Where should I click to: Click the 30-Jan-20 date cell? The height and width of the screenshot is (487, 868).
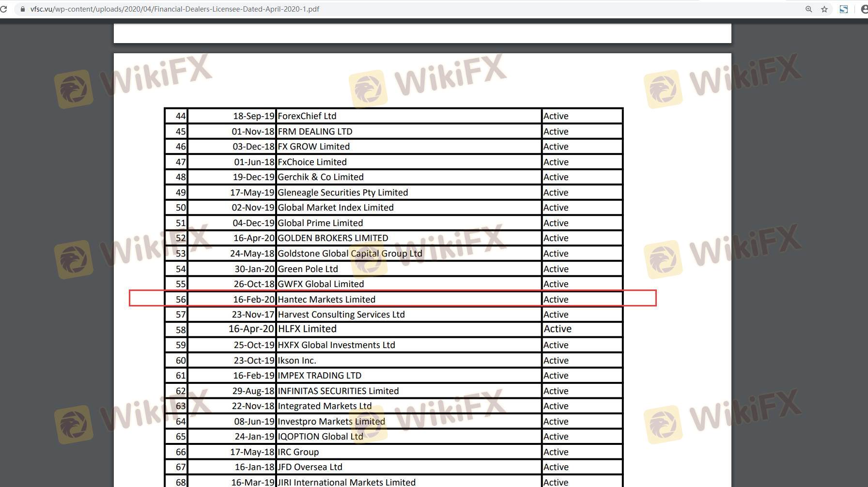point(254,269)
